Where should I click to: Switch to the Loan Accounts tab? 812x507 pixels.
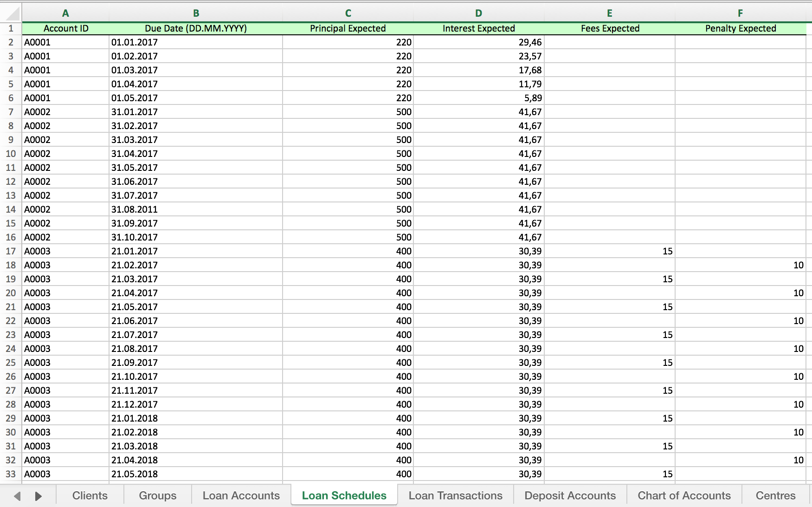(241, 495)
